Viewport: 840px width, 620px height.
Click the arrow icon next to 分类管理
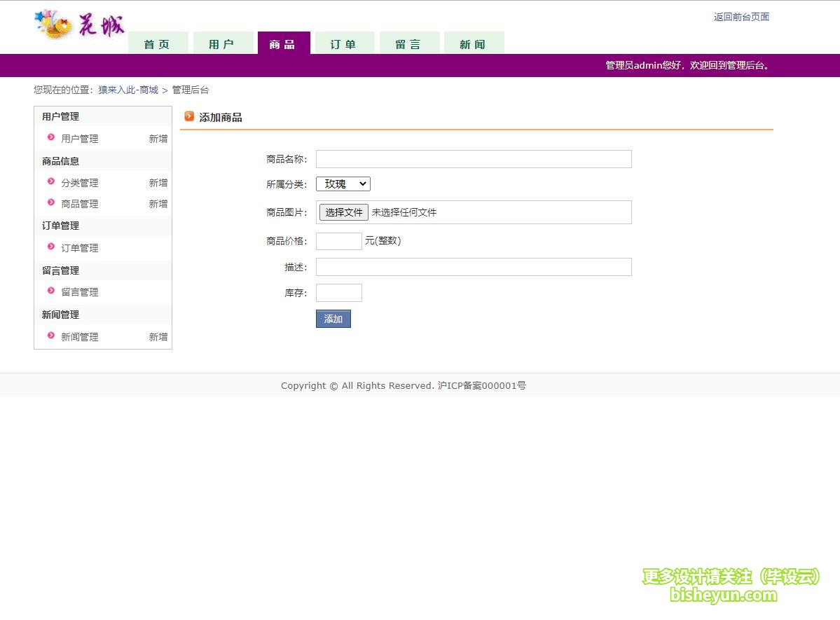[x=51, y=183]
